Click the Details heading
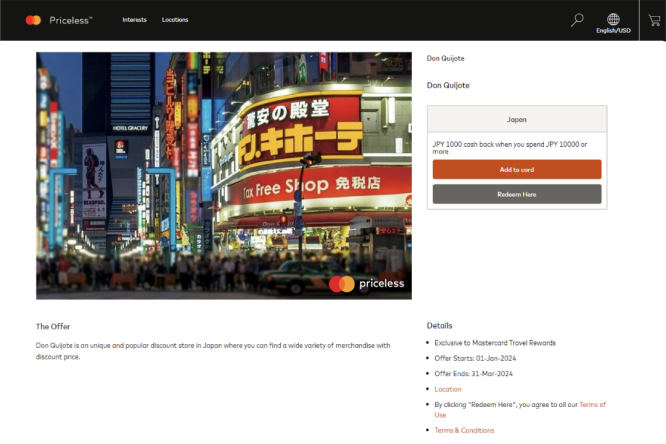The height and width of the screenshot is (444, 666). (439, 325)
